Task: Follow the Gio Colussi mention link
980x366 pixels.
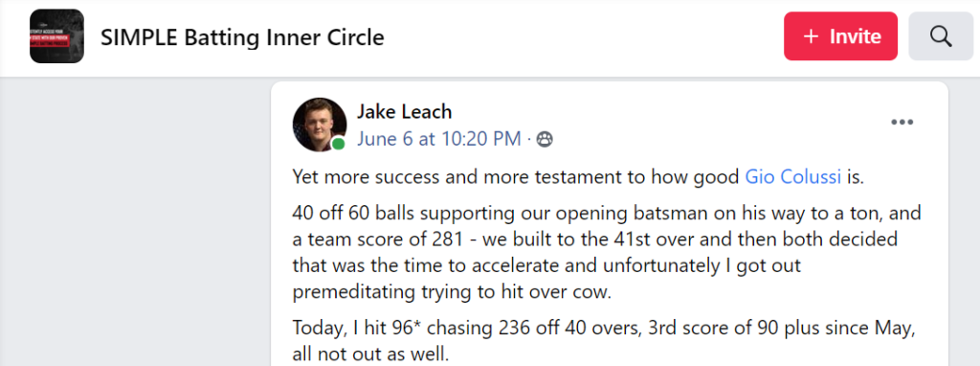Action: [x=793, y=177]
